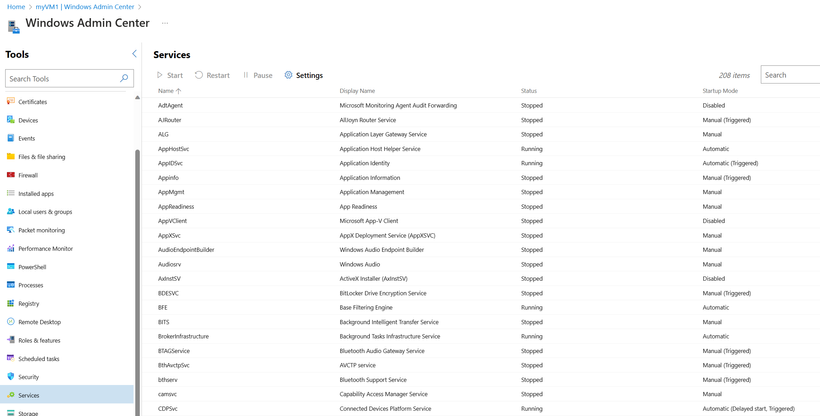The height and width of the screenshot is (416, 820).
Task: Open Files & file sharing folder icon
Action: [10, 156]
